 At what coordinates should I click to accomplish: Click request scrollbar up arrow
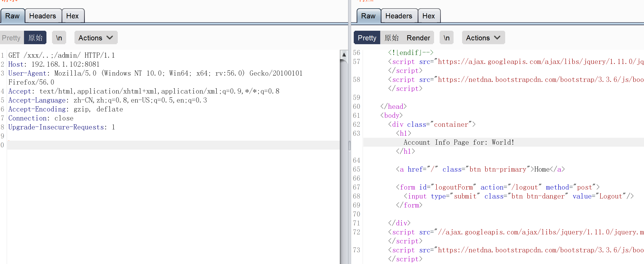pyautogui.click(x=344, y=55)
